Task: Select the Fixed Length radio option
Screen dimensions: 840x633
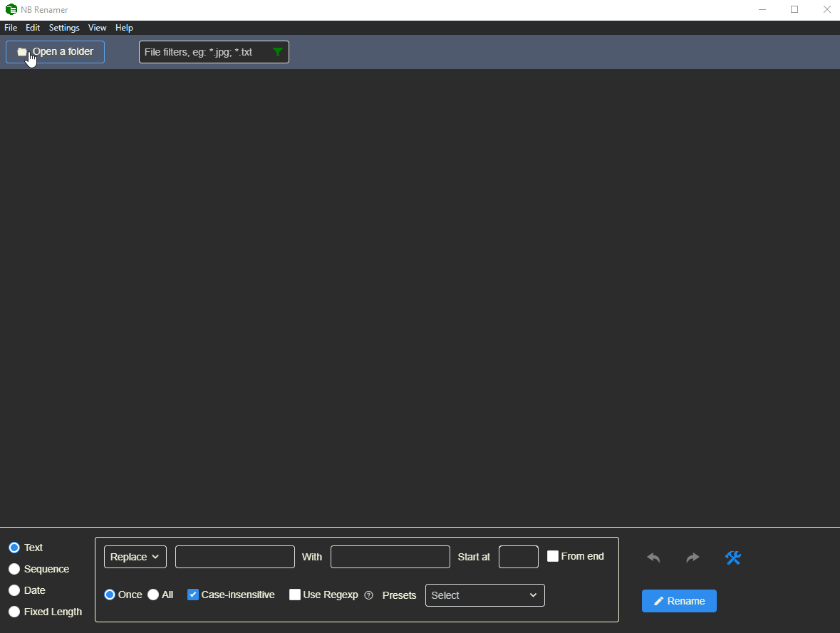Action: (x=14, y=612)
